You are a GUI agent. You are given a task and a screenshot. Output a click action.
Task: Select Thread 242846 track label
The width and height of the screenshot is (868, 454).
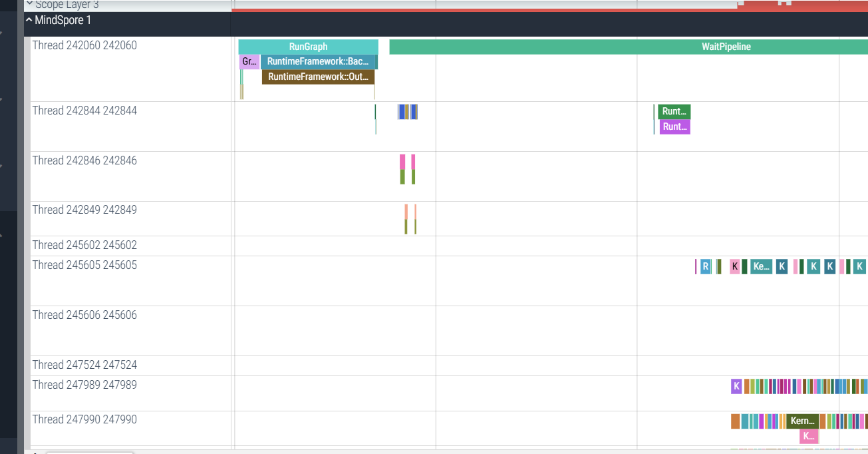[x=84, y=160]
